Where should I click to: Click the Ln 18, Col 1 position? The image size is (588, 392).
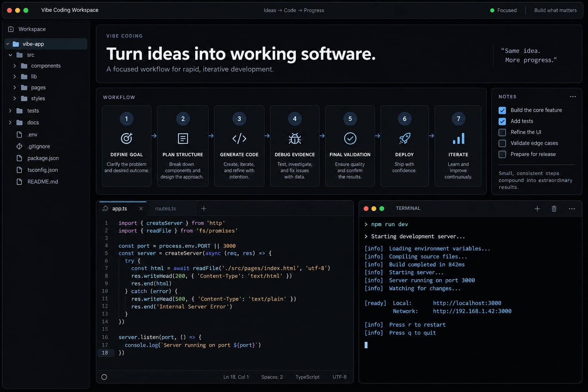[x=236, y=377]
